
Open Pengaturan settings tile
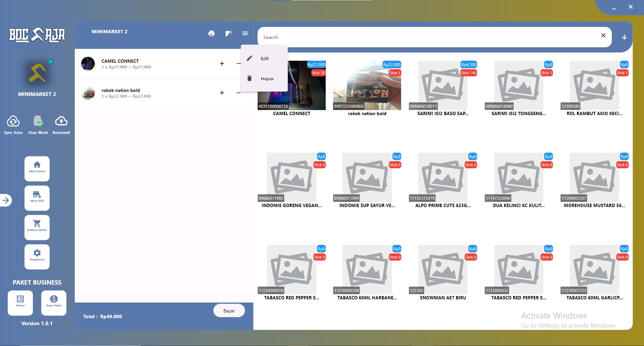click(37, 257)
